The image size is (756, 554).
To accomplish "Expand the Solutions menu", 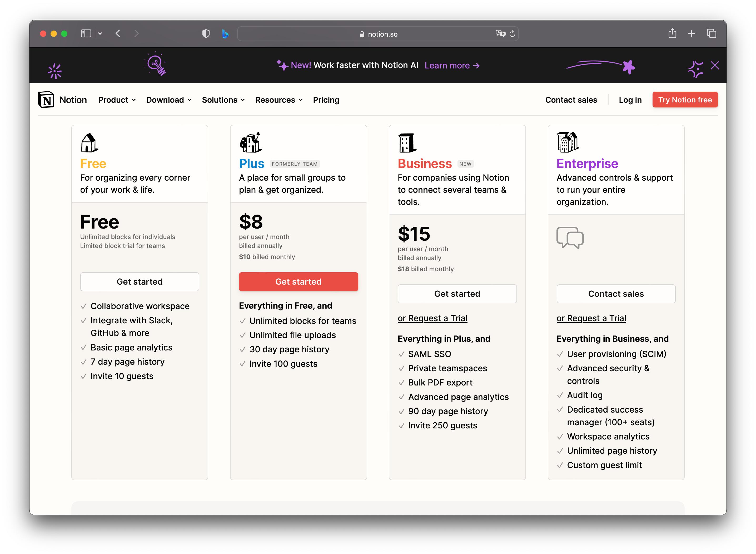I will pyautogui.click(x=223, y=100).
